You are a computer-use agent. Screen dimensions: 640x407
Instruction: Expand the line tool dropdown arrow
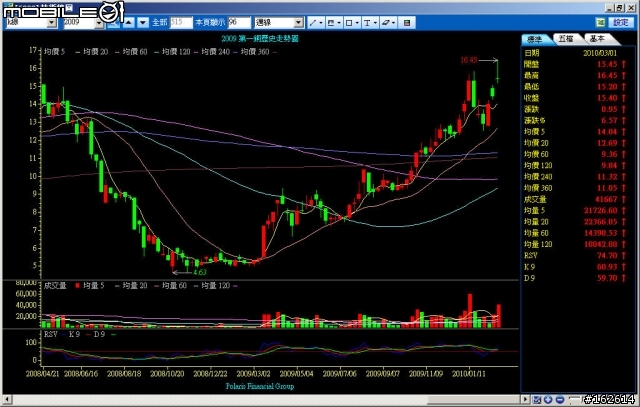click(322, 23)
